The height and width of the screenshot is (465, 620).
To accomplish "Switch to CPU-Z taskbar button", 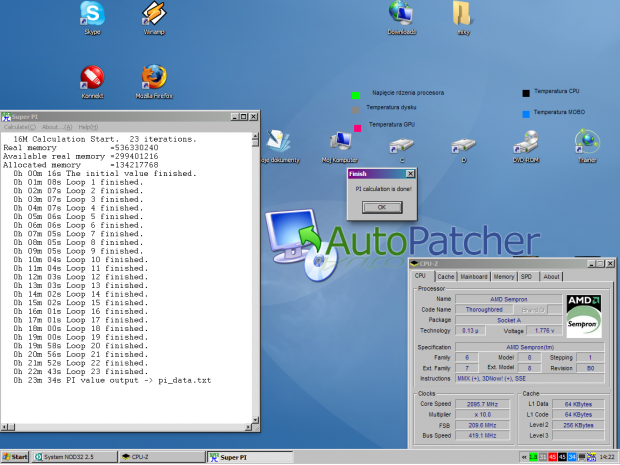I will pos(162,457).
